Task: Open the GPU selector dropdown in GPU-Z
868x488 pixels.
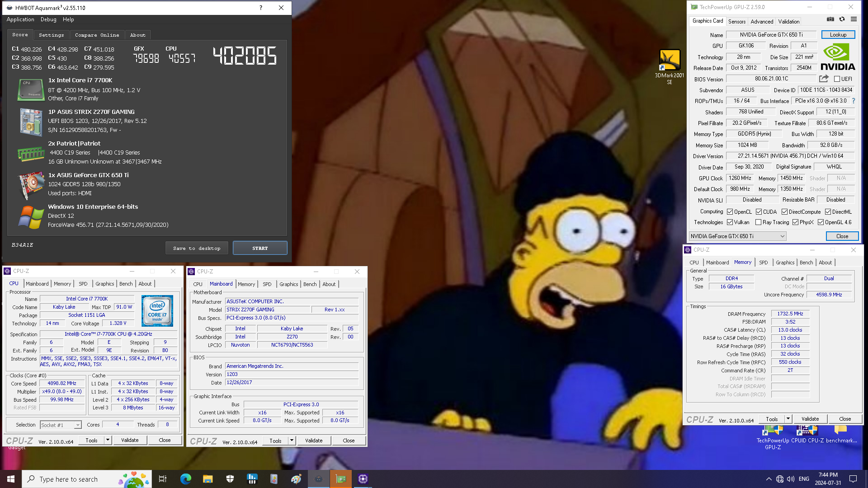Action: [737, 236]
